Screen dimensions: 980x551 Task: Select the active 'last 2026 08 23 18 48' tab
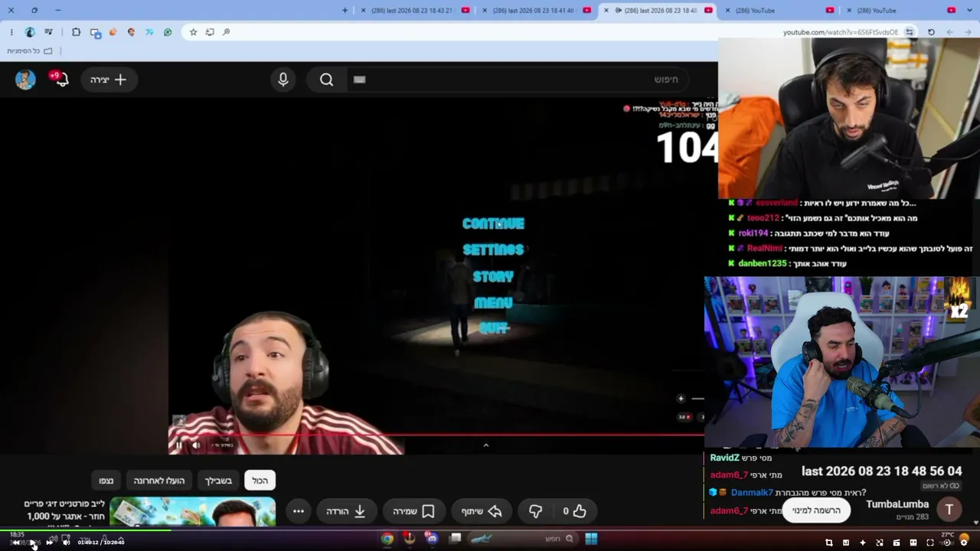658,10
